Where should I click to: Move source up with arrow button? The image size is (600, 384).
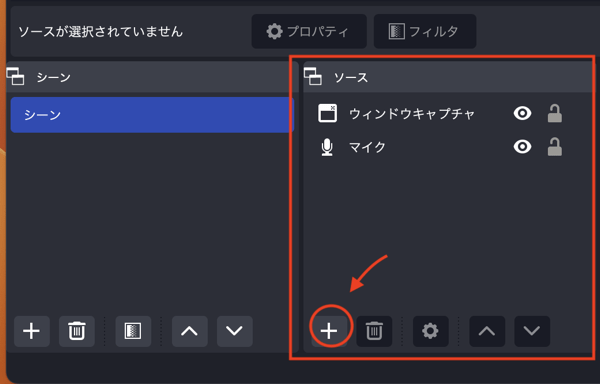(x=487, y=331)
